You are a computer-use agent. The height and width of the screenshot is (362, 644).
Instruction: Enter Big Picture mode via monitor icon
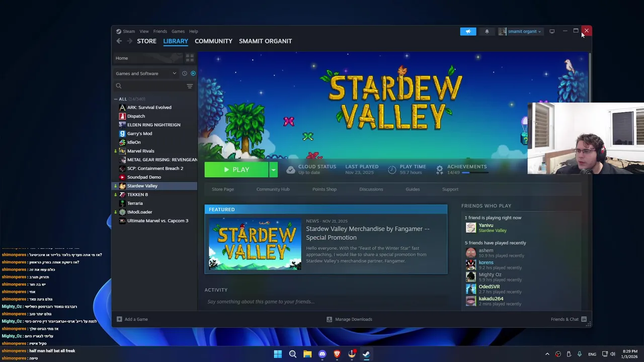point(552,31)
